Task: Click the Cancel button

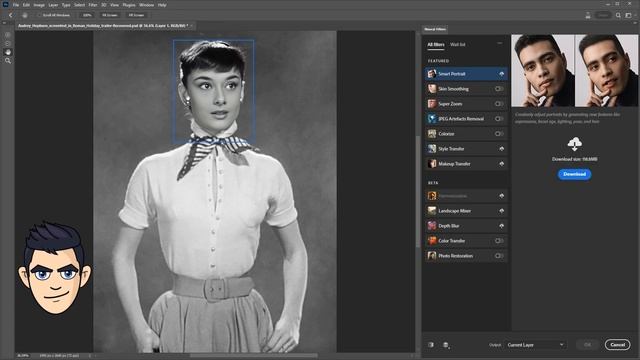Action: pyautogui.click(x=617, y=345)
